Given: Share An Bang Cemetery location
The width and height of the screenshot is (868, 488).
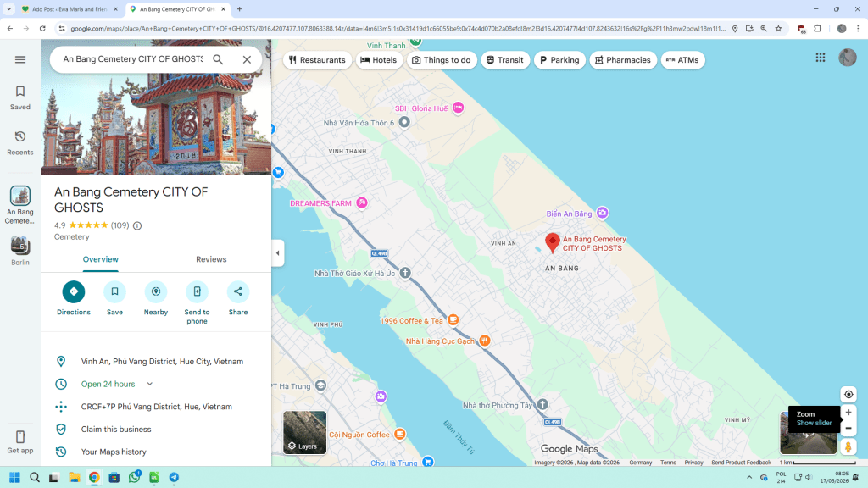Looking at the screenshot, I should (238, 292).
